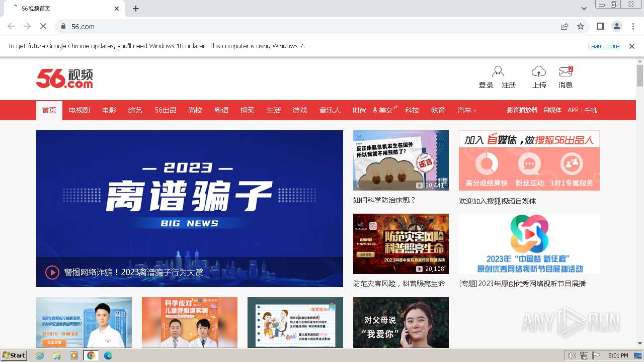
Task: Click the 上传 upload cloud icon
Action: (539, 72)
